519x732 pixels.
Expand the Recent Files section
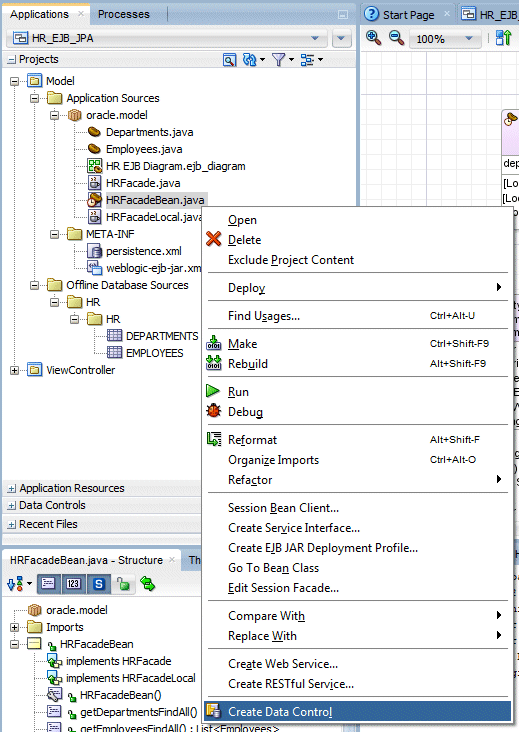(11, 525)
